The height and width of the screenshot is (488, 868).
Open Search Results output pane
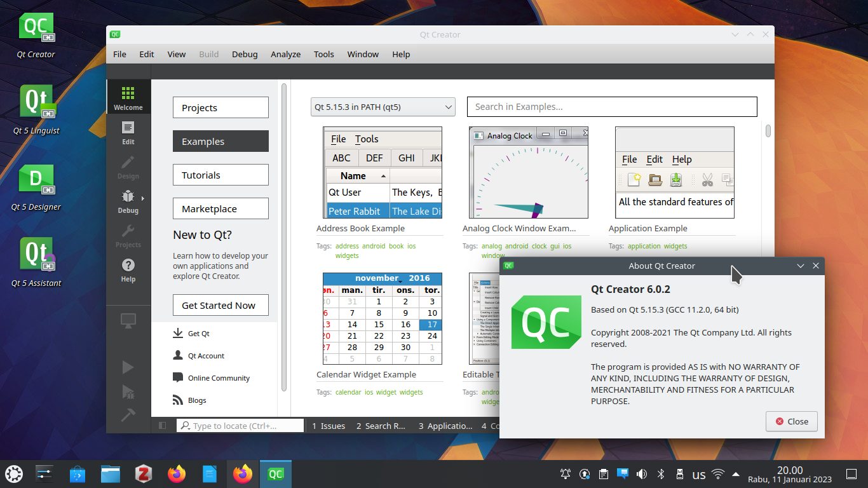click(381, 426)
